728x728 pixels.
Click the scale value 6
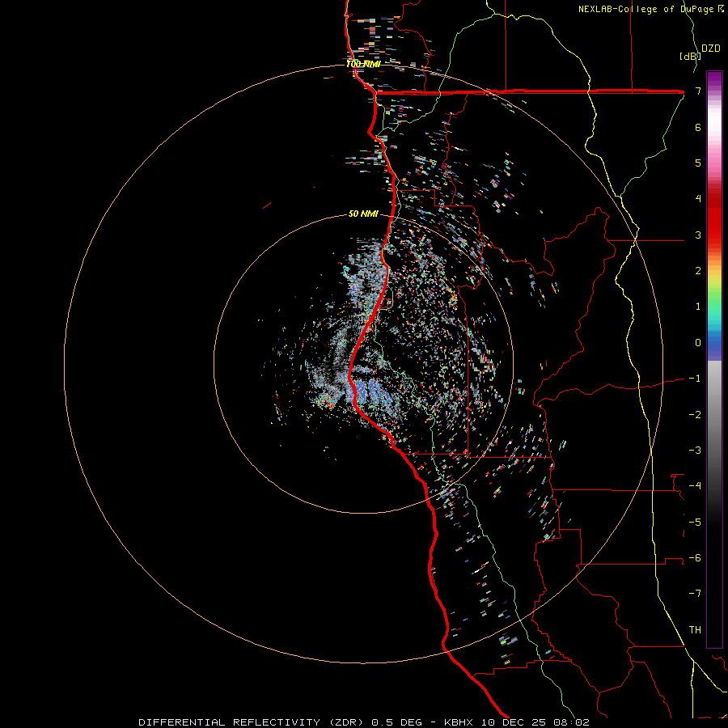(698, 127)
